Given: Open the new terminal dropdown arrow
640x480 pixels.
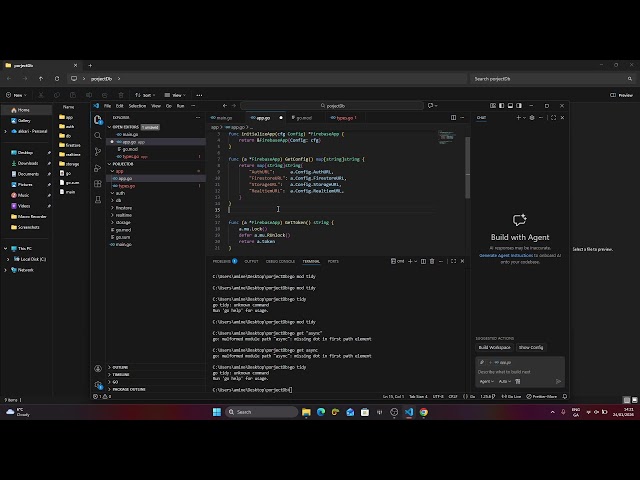Looking at the screenshot, I should click(416, 261).
